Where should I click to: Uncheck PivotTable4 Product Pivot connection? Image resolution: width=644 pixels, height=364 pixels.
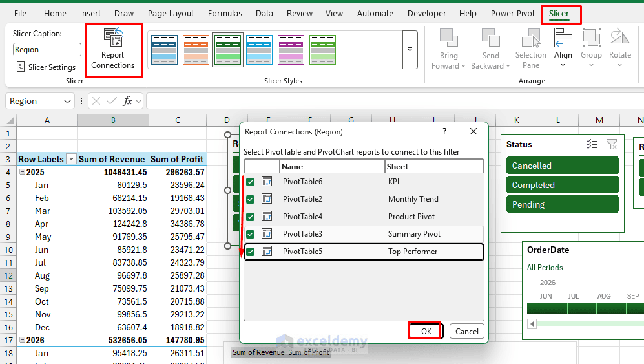[x=250, y=217]
